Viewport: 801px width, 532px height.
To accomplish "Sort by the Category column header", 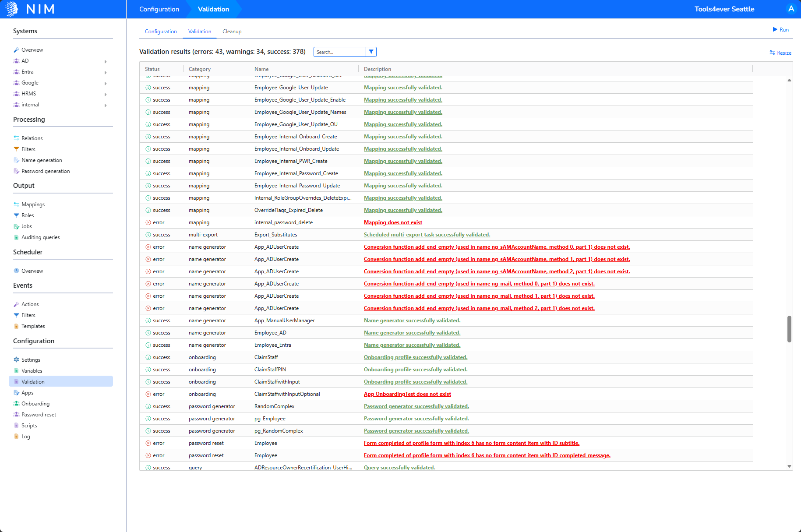I will (x=200, y=69).
